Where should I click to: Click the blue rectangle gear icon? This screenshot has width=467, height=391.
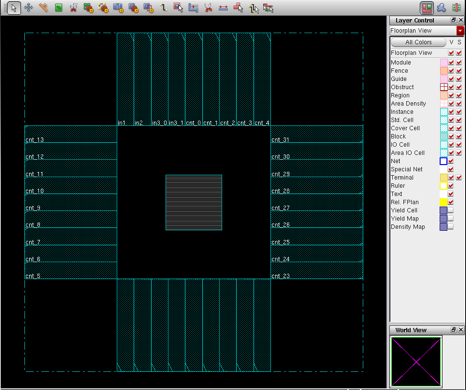[x=118, y=8]
